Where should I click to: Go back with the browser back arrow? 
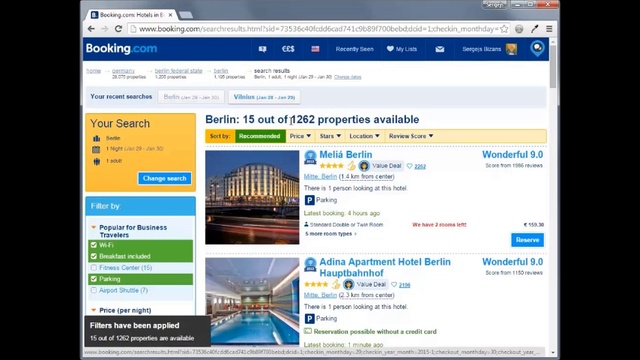(x=91, y=29)
